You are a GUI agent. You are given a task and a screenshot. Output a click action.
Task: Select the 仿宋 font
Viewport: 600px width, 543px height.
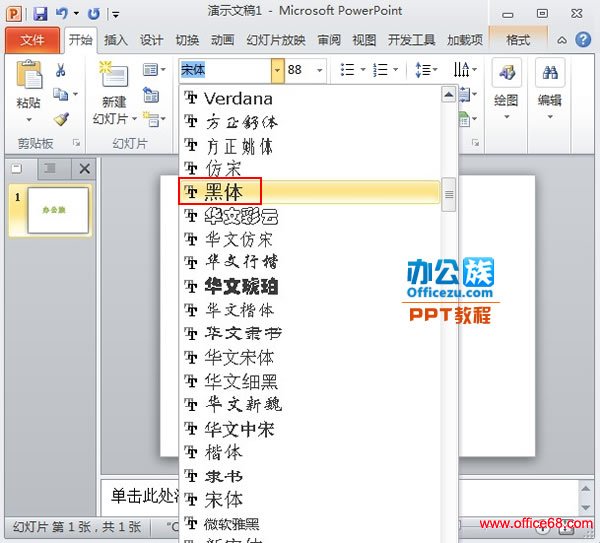tap(310, 168)
